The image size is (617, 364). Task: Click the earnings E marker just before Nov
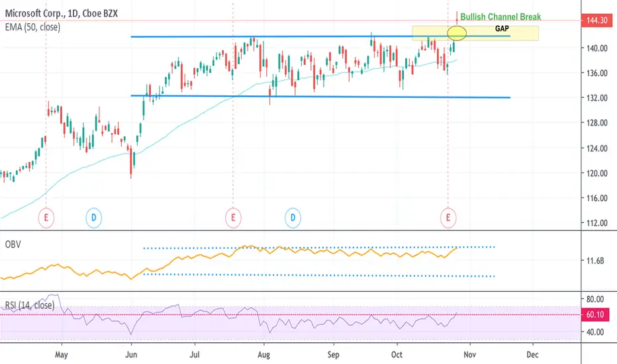tap(448, 218)
